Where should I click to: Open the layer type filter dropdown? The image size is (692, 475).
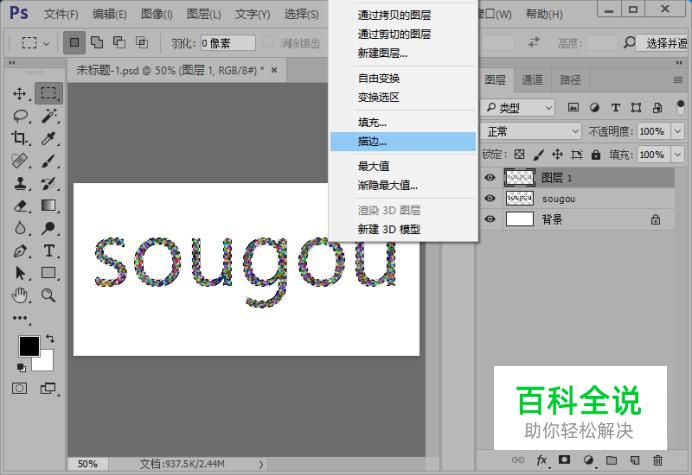518,107
